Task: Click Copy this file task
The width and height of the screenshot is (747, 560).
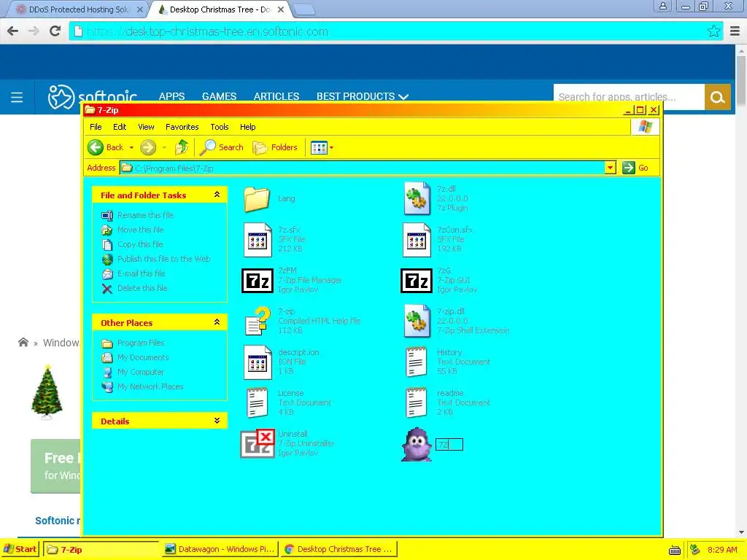Action: (140, 244)
